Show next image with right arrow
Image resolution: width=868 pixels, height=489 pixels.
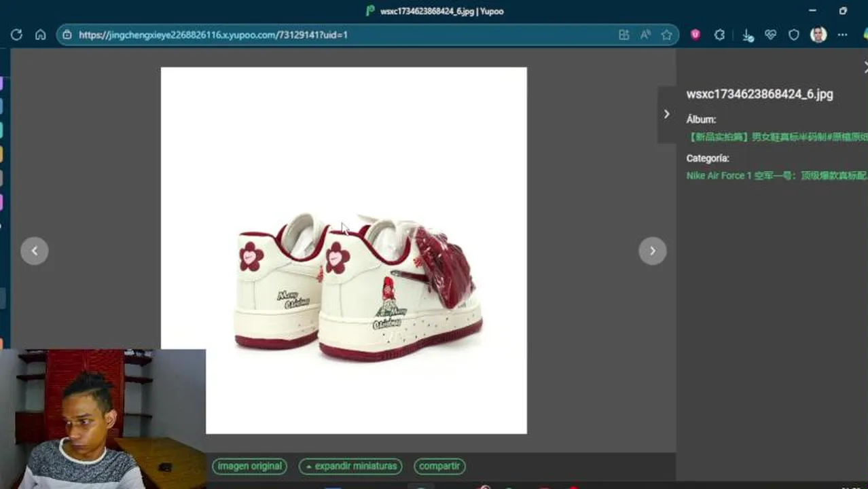point(653,251)
